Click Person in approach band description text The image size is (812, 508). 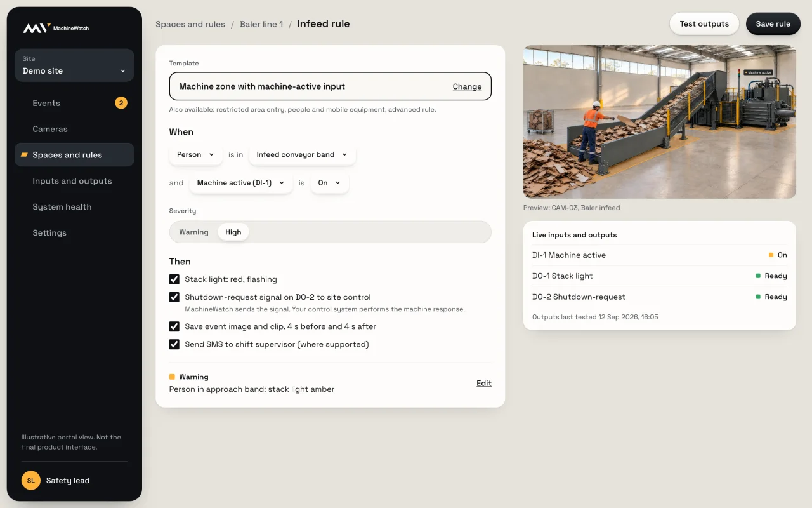[x=252, y=389]
